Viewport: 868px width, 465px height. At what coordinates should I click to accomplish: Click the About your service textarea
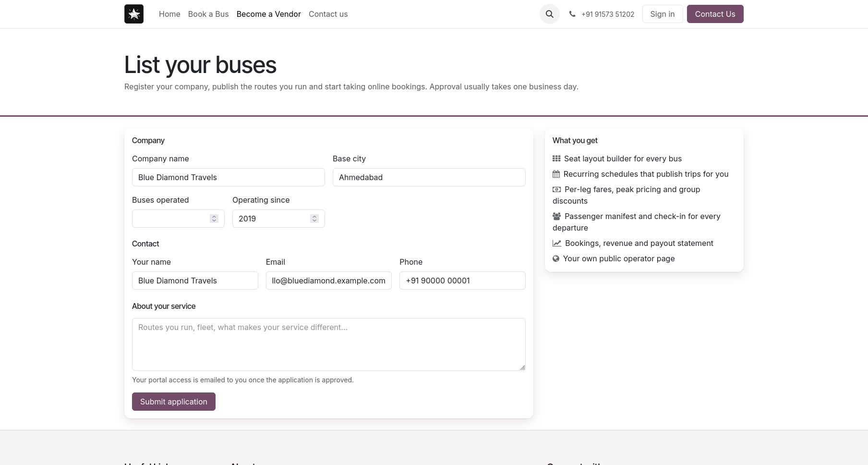[329, 344]
